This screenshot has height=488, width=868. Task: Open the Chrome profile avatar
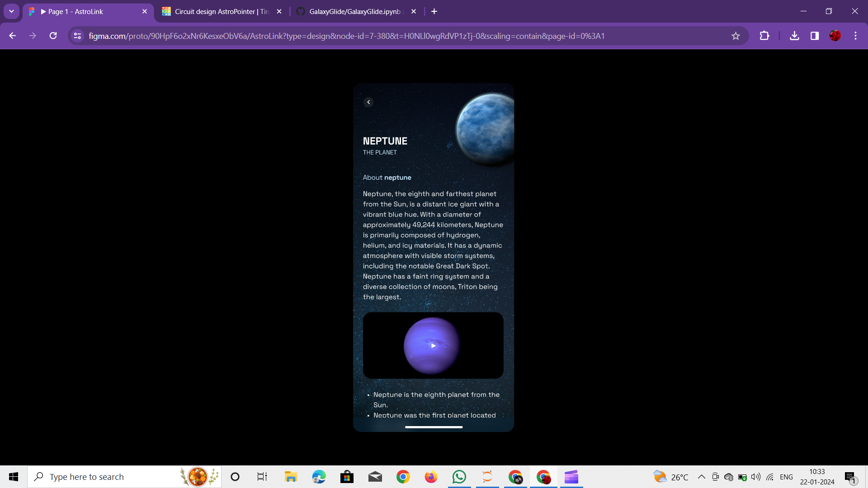(x=835, y=36)
